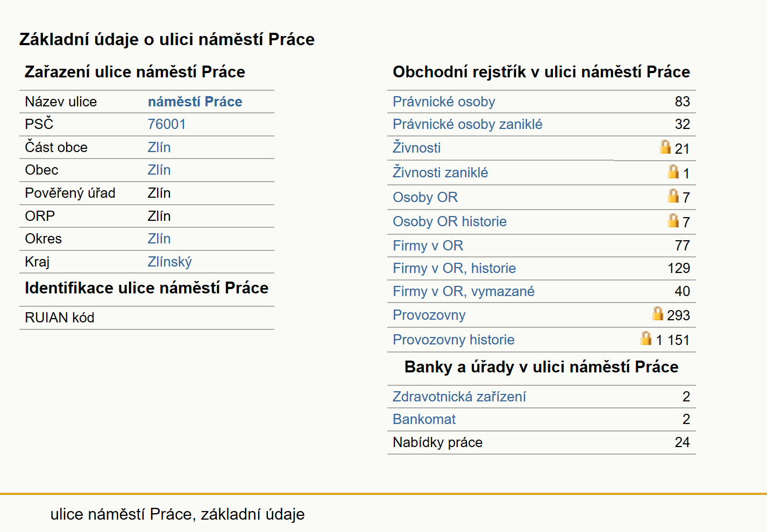Click the PSČ 76001 link
This screenshot has width=767, height=532.
167,124
